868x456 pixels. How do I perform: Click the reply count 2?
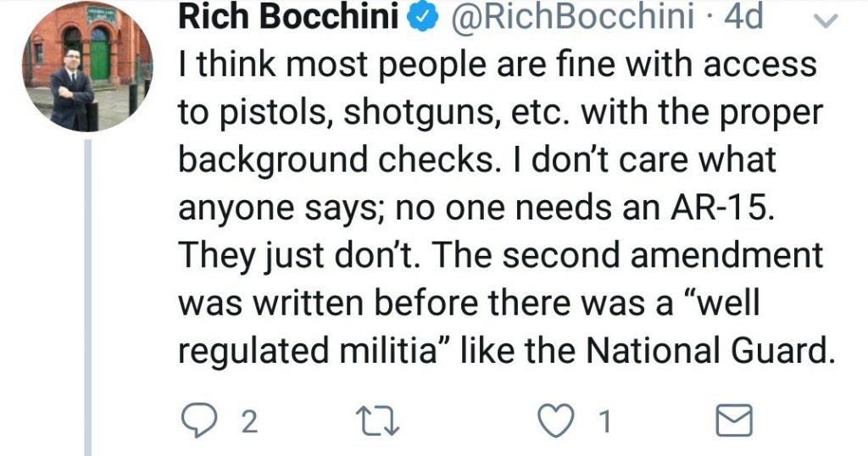(x=250, y=422)
